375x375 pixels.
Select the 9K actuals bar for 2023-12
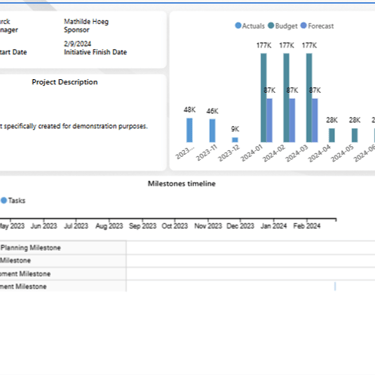point(235,140)
